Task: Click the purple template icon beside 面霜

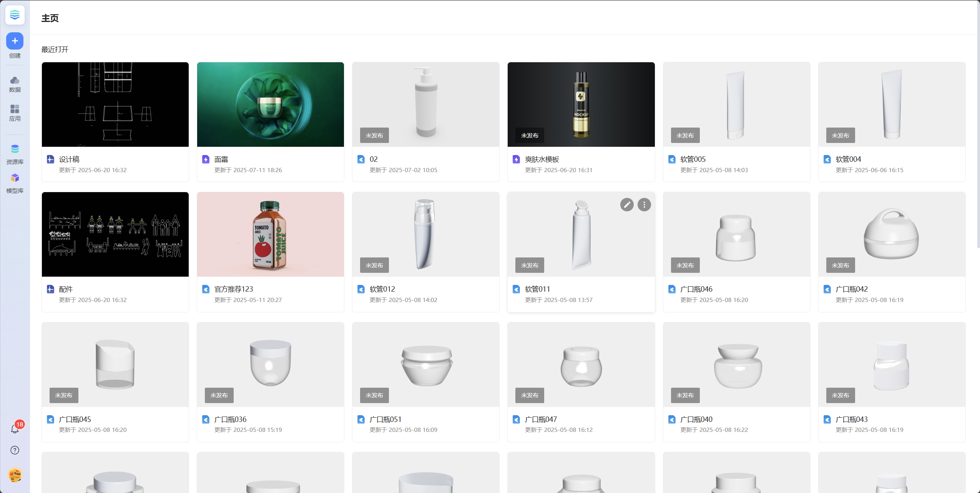Action: (206, 159)
